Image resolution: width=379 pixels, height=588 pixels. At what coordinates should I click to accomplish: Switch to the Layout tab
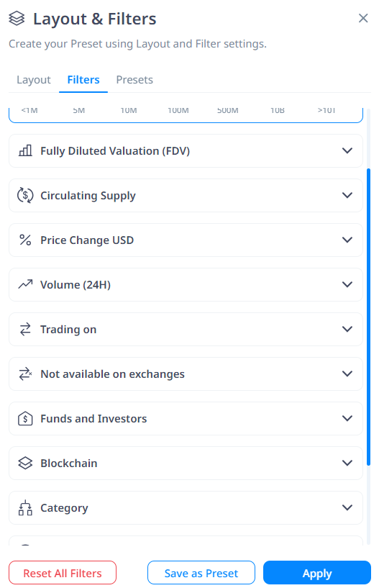(x=34, y=80)
